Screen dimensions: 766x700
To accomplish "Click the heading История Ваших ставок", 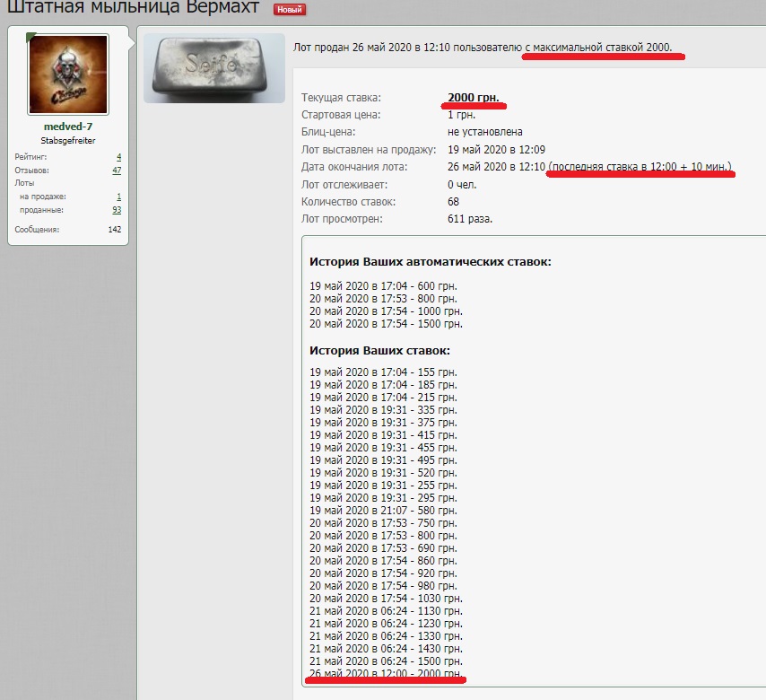I will click(x=379, y=351).
